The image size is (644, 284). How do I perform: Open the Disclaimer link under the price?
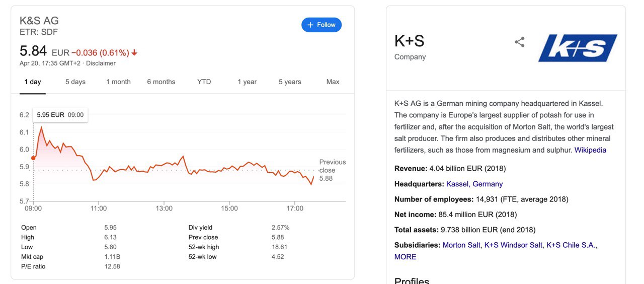click(x=101, y=63)
